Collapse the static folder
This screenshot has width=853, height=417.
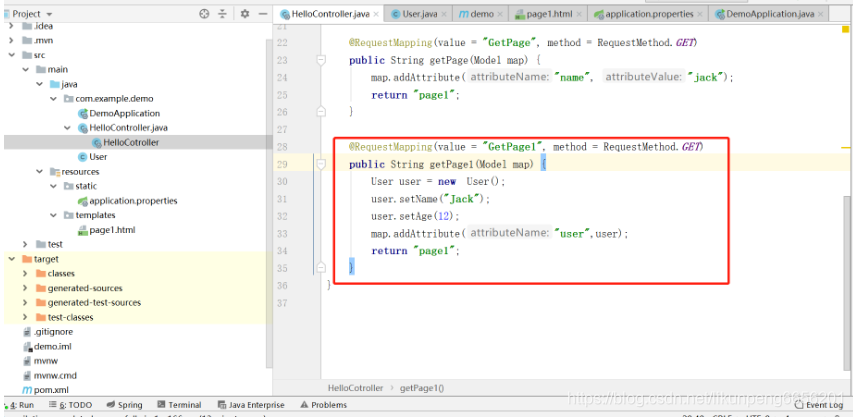(x=53, y=186)
